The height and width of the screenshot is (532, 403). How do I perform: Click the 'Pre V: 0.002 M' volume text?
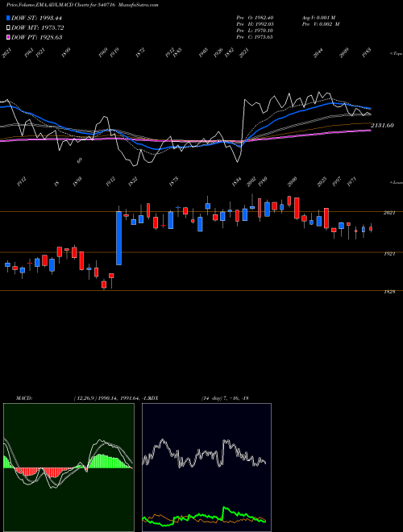coord(321,24)
